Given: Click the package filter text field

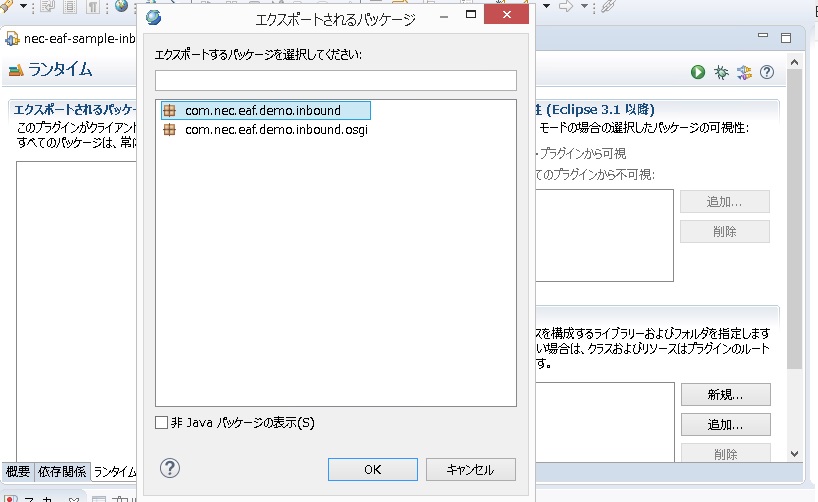Looking at the screenshot, I should [335, 81].
